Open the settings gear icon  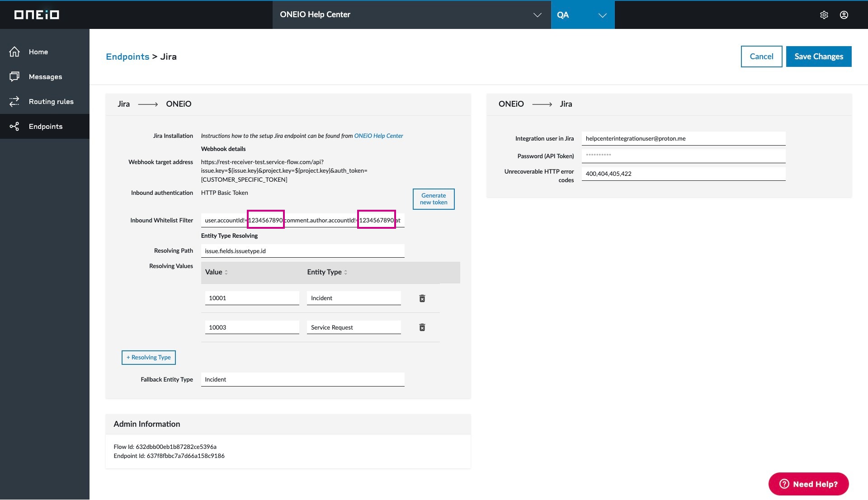[824, 15]
